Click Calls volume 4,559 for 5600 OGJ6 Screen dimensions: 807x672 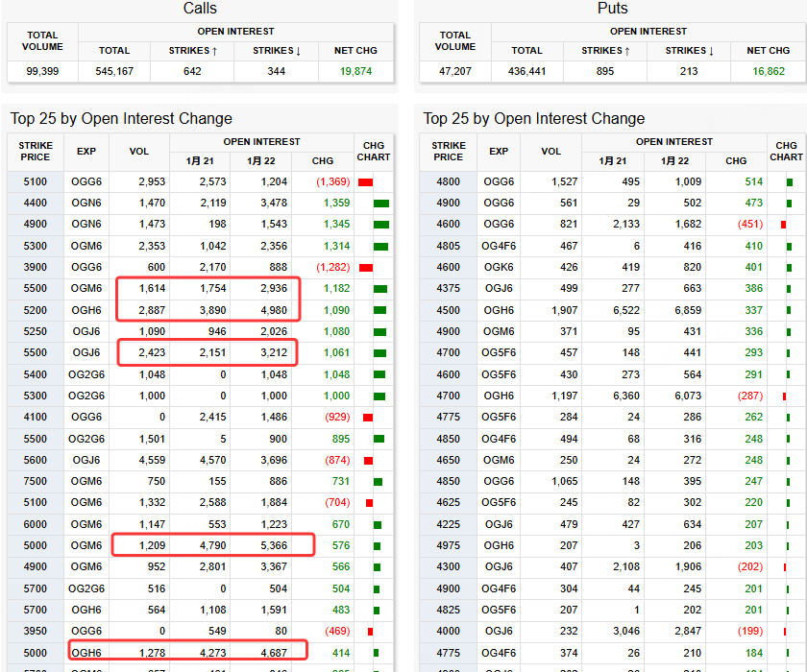tap(153, 460)
